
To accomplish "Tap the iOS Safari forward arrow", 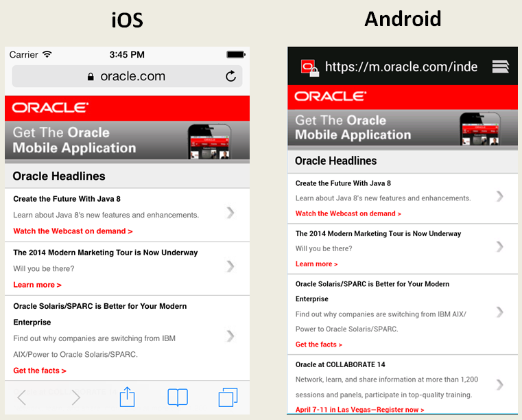I will [x=76, y=397].
